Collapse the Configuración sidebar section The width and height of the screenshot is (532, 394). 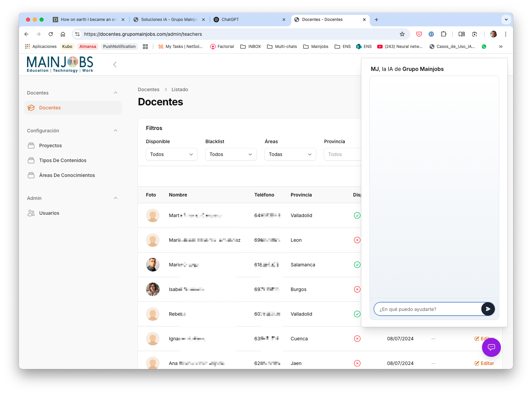(x=116, y=131)
